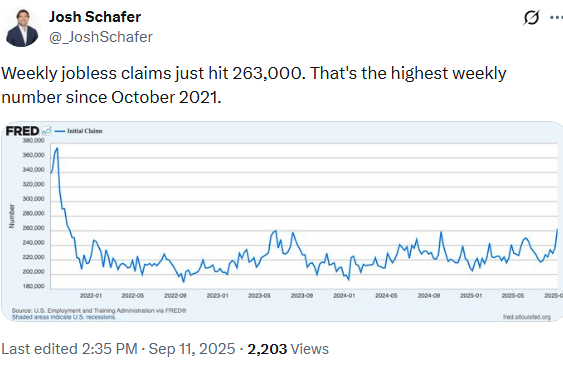The width and height of the screenshot is (563, 367).
Task: Open the FRED jobless claims chart image
Action: coord(282,221)
